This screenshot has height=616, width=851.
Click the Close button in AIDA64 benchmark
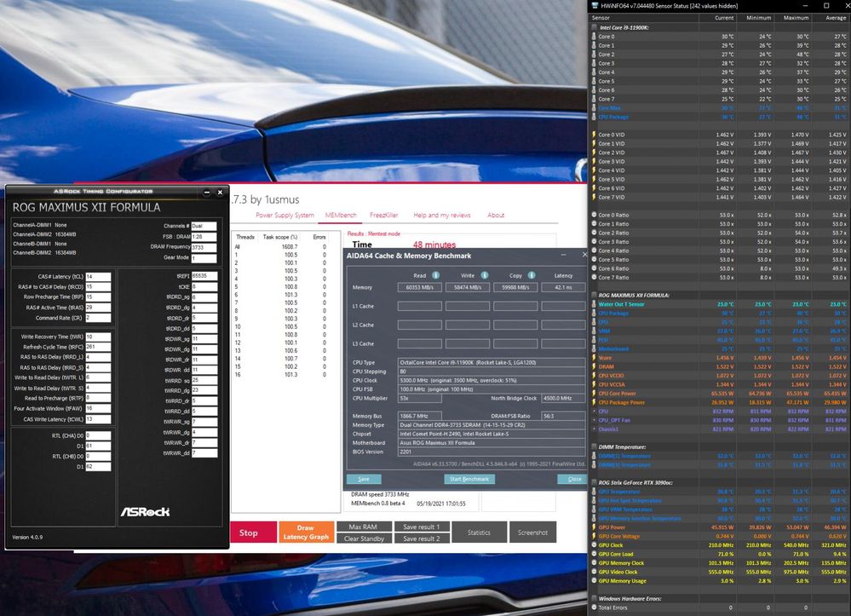tap(572, 479)
